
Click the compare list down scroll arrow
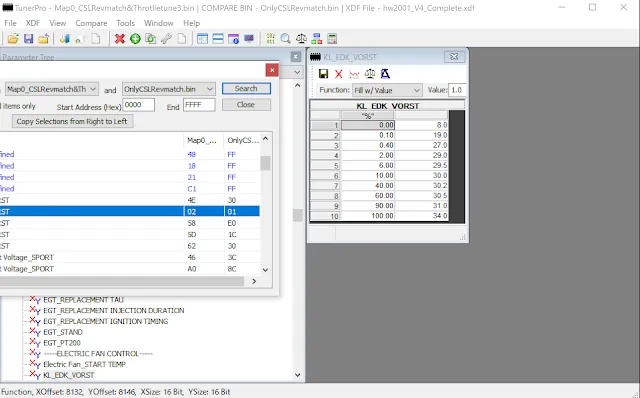(265, 270)
